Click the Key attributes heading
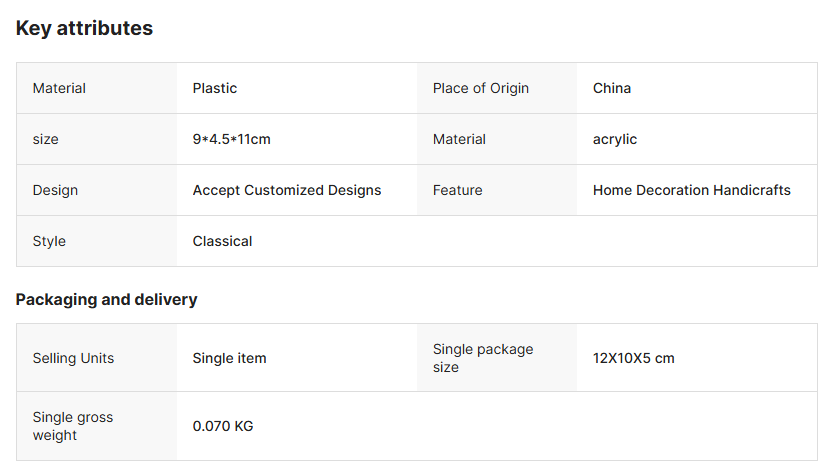Screen dimensions: 823x472 point(84,29)
